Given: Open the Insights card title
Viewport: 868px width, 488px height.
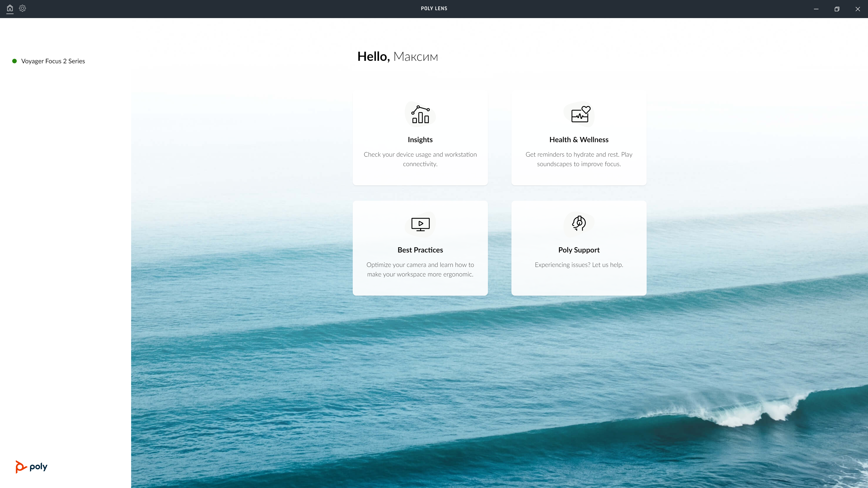Looking at the screenshot, I should (x=420, y=139).
